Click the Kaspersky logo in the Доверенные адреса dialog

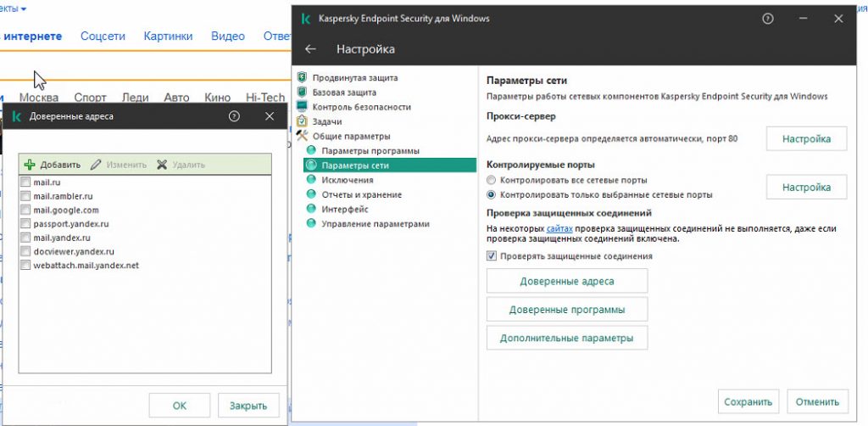point(17,116)
